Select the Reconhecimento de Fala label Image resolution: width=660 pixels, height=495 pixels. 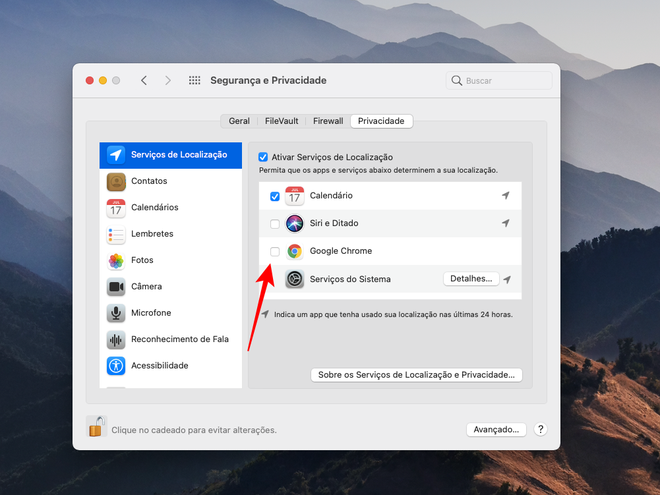180,339
